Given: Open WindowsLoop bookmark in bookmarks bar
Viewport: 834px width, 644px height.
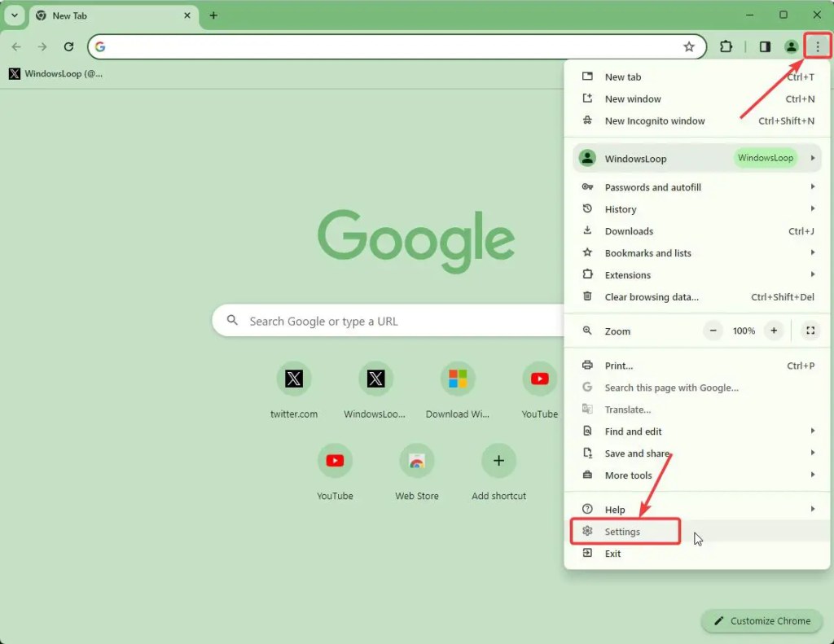Looking at the screenshot, I should (56, 74).
